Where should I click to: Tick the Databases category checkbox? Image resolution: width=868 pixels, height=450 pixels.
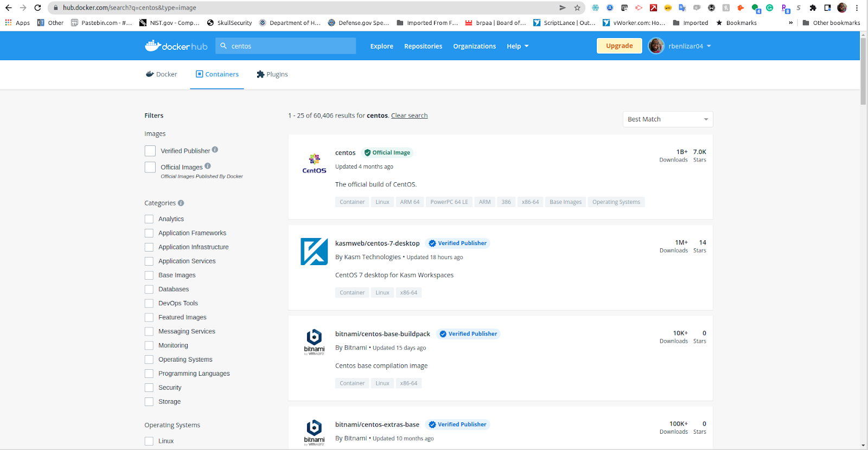pyautogui.click(x=149, y=290)
